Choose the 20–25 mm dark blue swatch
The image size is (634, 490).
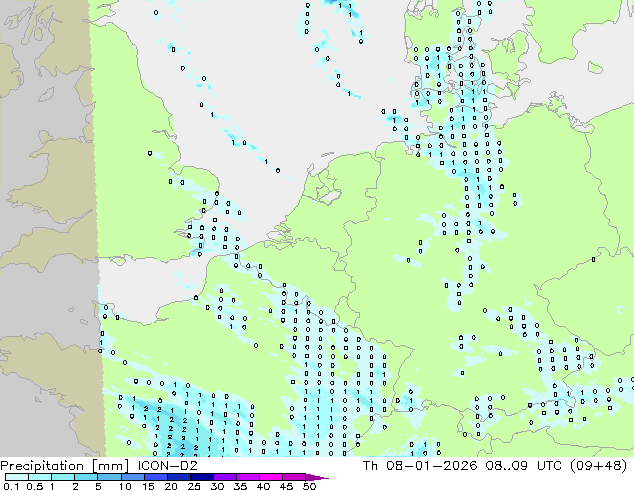pyautogui.click(x=179, y=477)
